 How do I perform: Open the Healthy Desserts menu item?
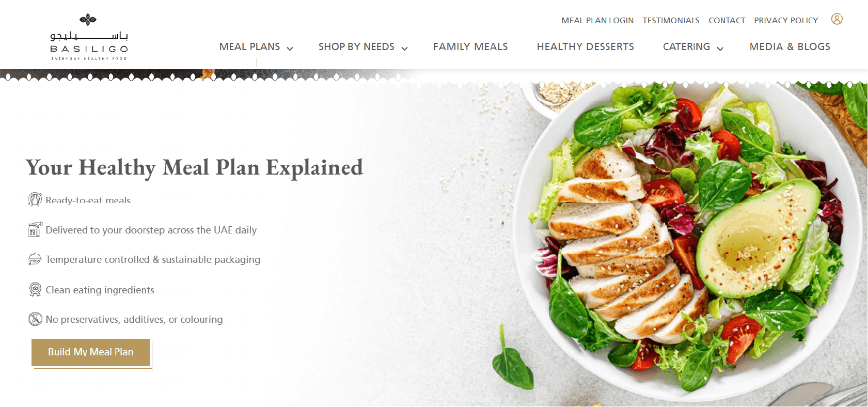[x=585, y=47]
